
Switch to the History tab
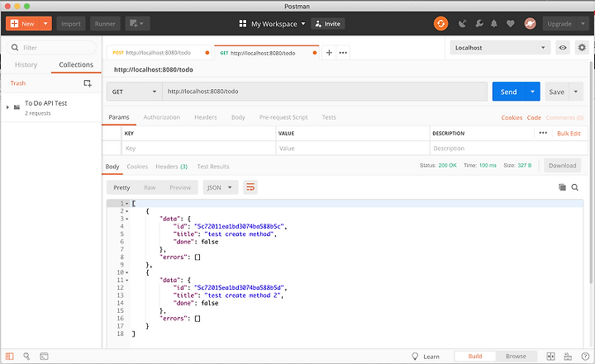(26, 64)
